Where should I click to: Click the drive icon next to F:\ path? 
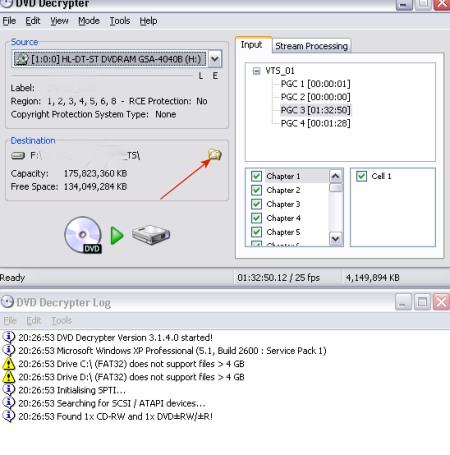(18, 155)
